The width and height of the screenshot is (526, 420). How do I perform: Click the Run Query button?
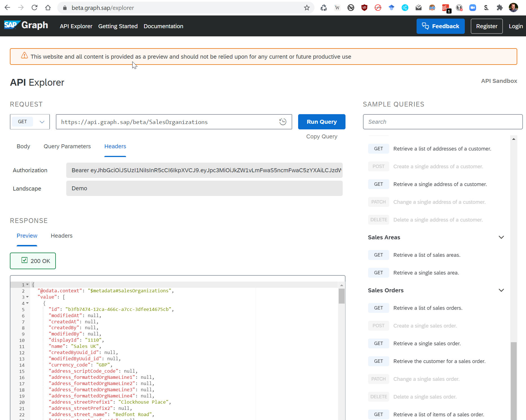pyautogui.click(x=322, y=122)
